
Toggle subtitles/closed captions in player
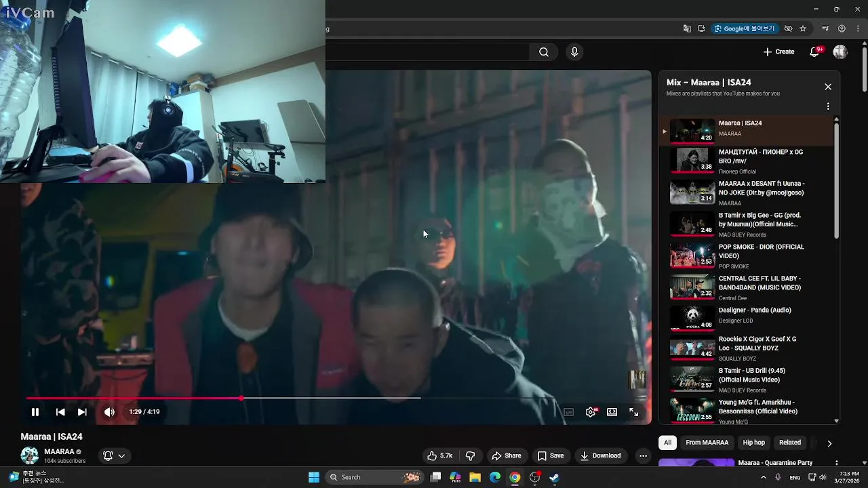(569, 411)
